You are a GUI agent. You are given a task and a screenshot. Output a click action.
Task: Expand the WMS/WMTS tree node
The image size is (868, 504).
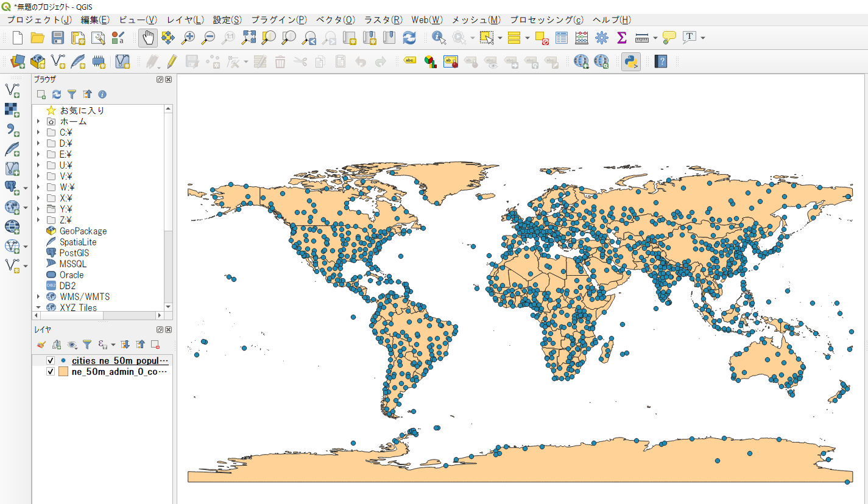(x=38, y=296)
